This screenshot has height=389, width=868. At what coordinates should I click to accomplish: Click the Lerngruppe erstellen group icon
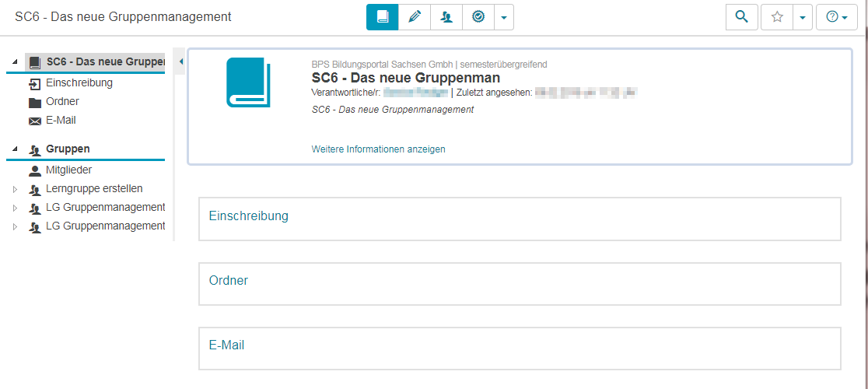[x=35, y=190]
